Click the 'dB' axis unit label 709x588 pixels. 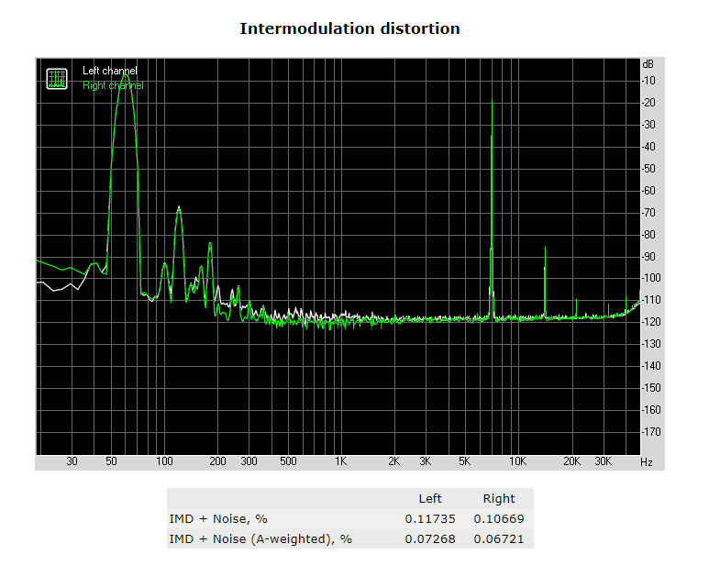(648, 64)
